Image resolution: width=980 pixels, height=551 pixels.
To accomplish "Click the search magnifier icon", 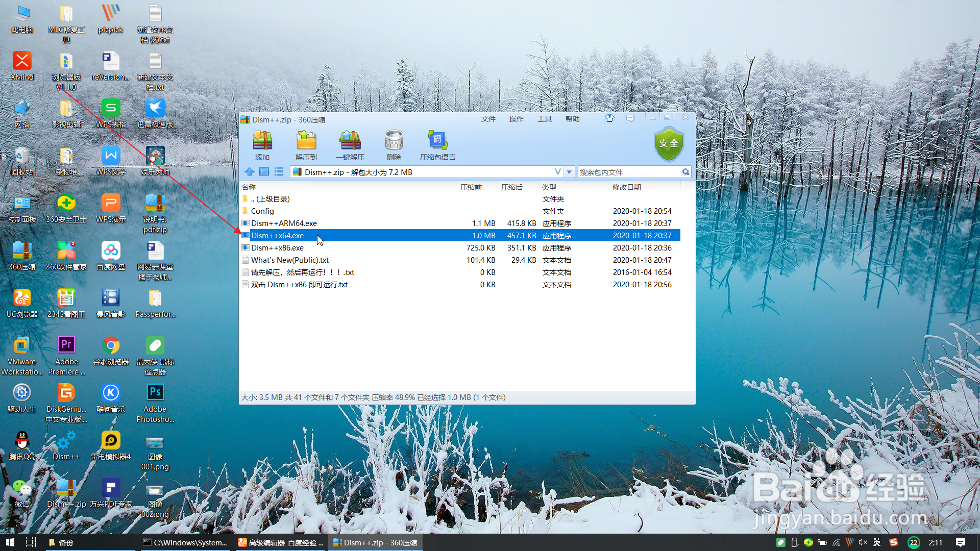I will click(685, 172).
